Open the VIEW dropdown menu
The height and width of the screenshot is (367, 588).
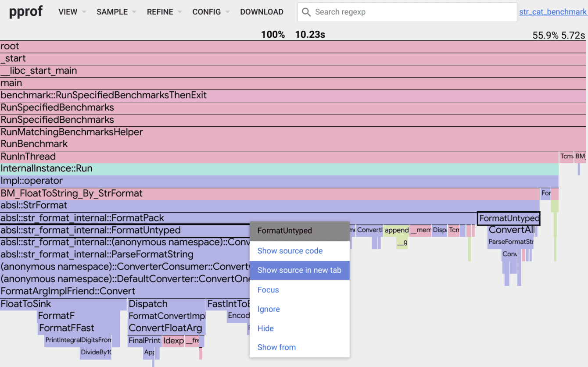coord(72,12)
